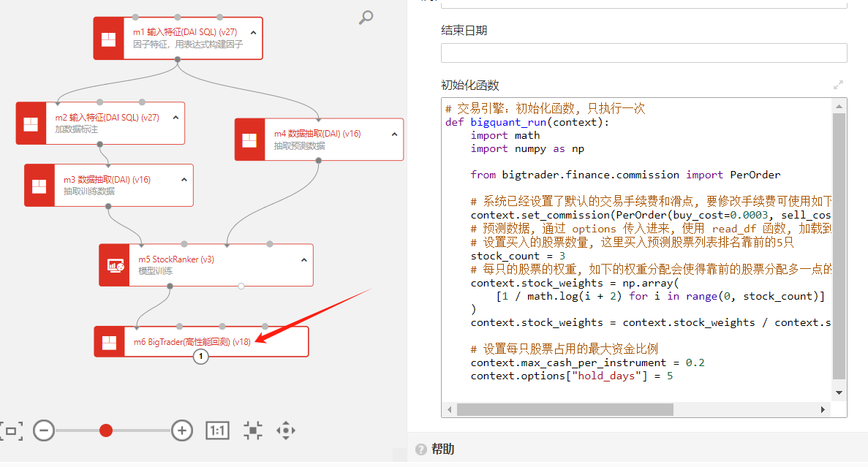Click the zoom out minus icon

point(44,430)
